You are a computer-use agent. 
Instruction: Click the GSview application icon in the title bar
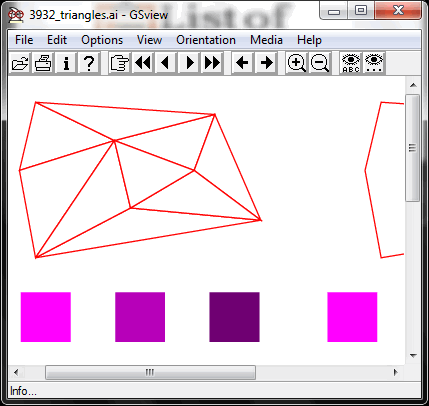click(x=16, y=14)
